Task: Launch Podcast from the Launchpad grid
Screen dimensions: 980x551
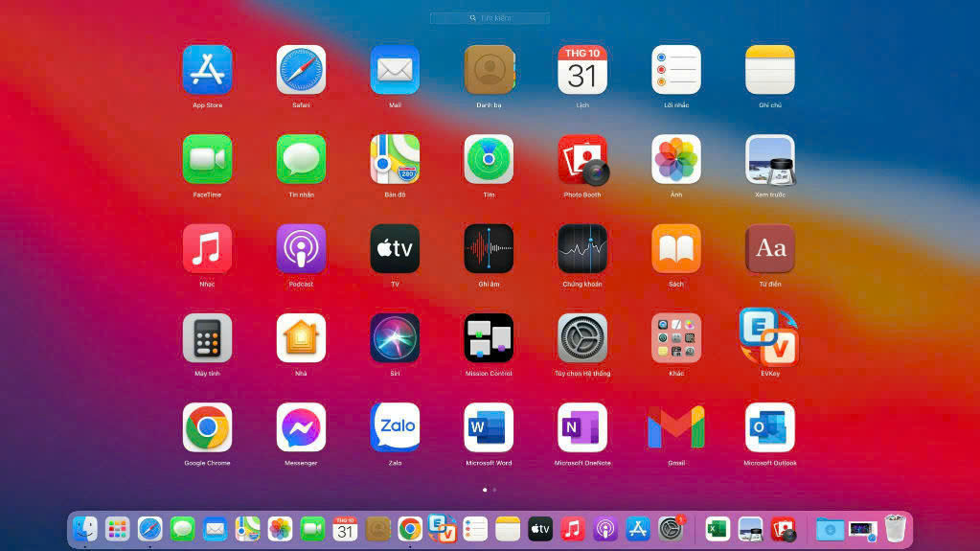Action: 301,248
